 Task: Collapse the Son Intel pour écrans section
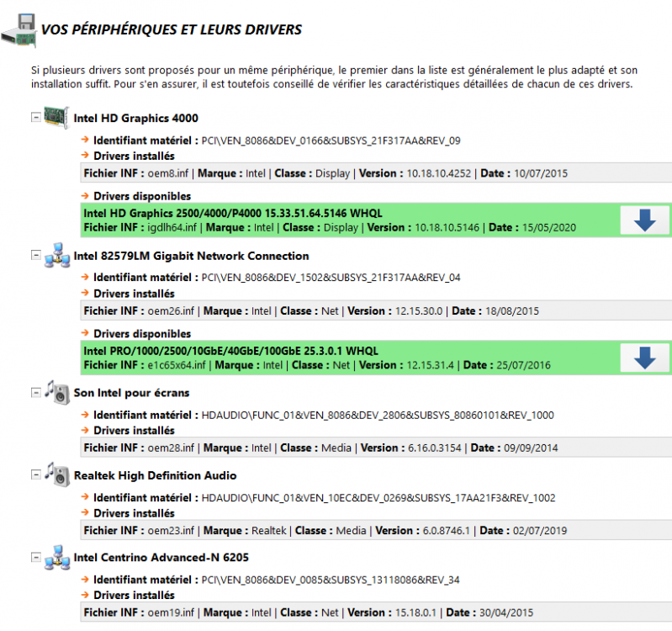point(36,392)
